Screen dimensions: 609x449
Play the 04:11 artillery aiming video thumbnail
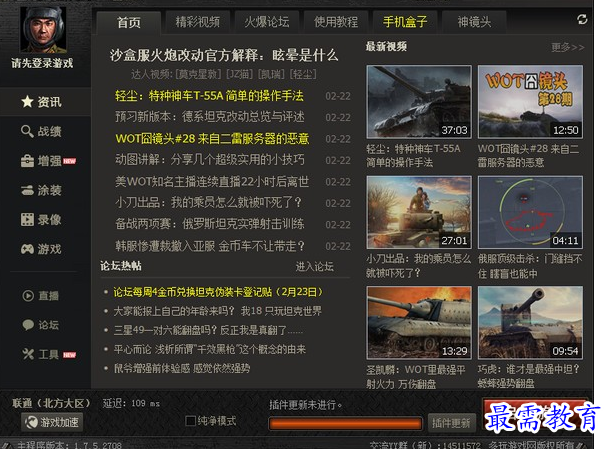pos(530,212)
